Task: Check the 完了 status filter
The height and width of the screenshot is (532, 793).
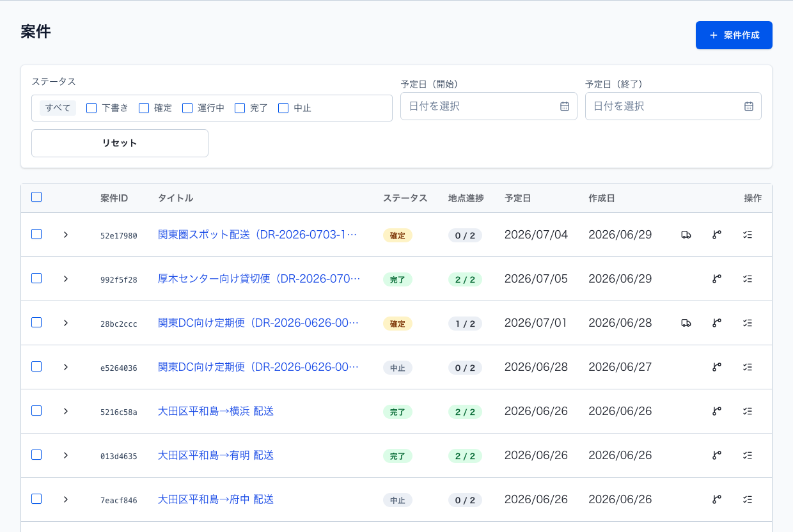Action: [240, 108]
